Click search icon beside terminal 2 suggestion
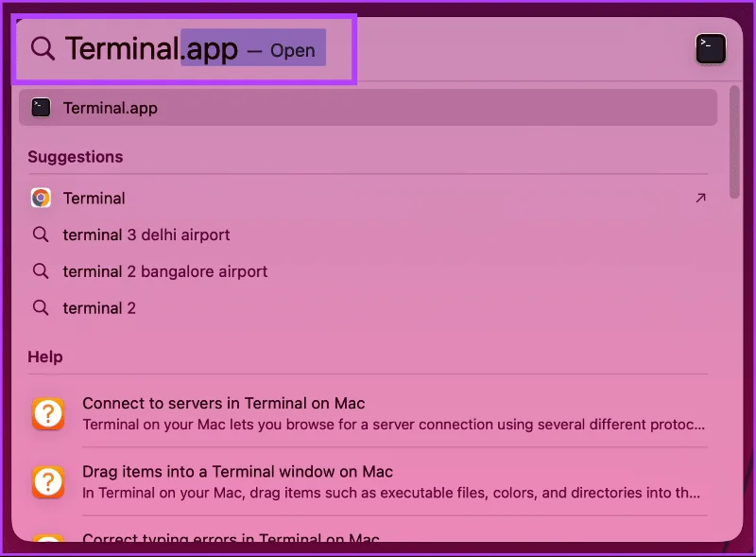 tap(41, 308)
